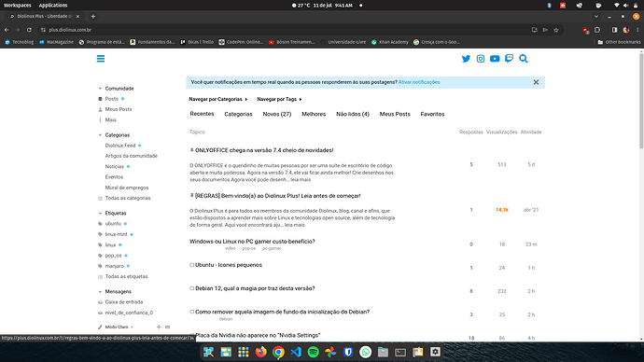Select linux-mint tag in sidebar

(117, 234)
